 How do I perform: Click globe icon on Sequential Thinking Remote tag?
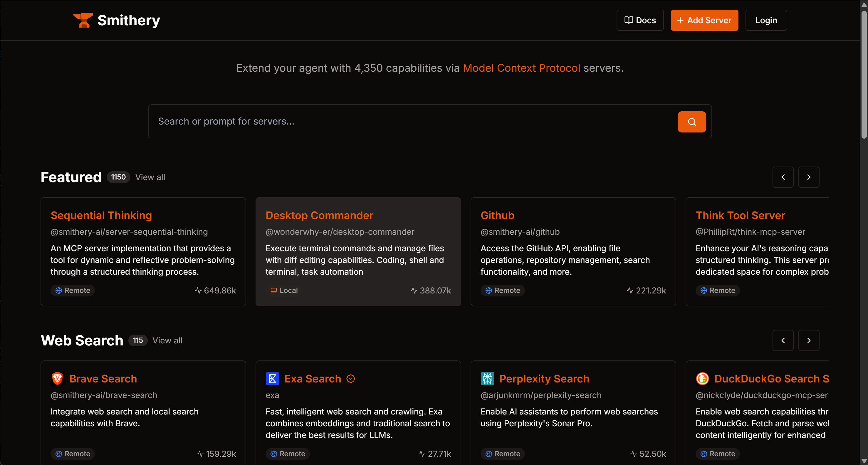click(x=59, y=291)
